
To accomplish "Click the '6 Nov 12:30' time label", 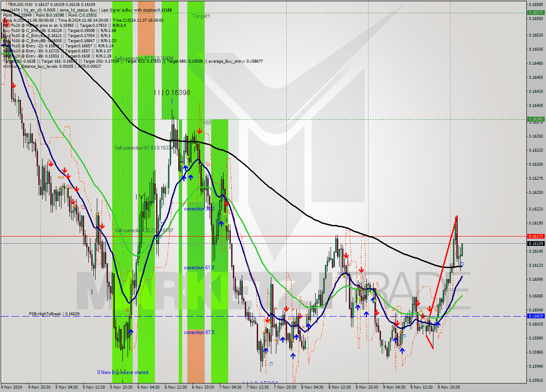I will point(176,387).
